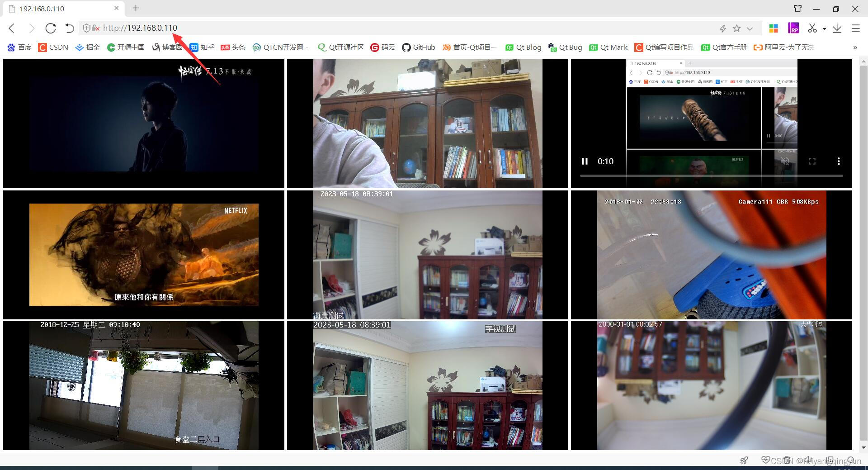Toggle mute on the 0:10 video
This screenshot has width=868, height=470.
[x=785, y=161]
